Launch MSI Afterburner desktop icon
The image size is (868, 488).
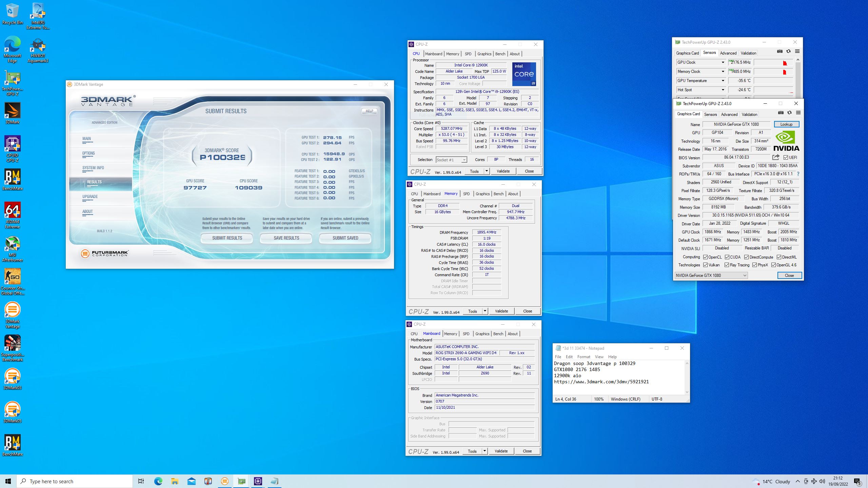coord(13,248)
